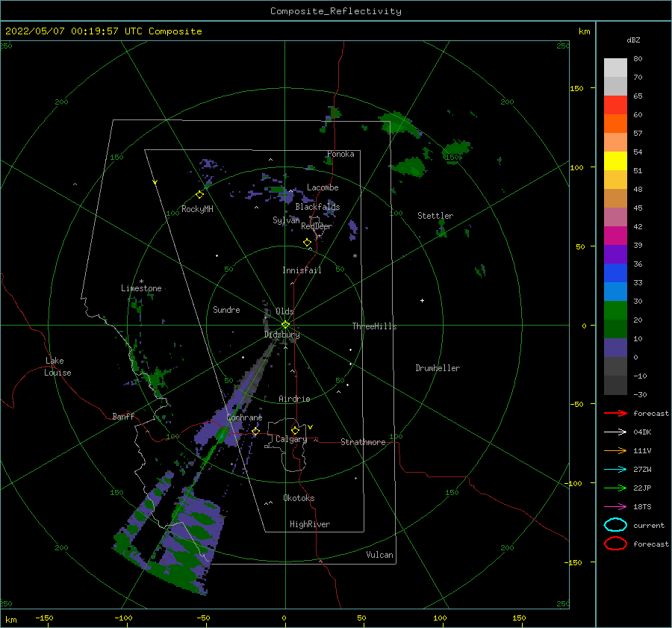Click the magenta 42 dBZ color swatch

615,235
